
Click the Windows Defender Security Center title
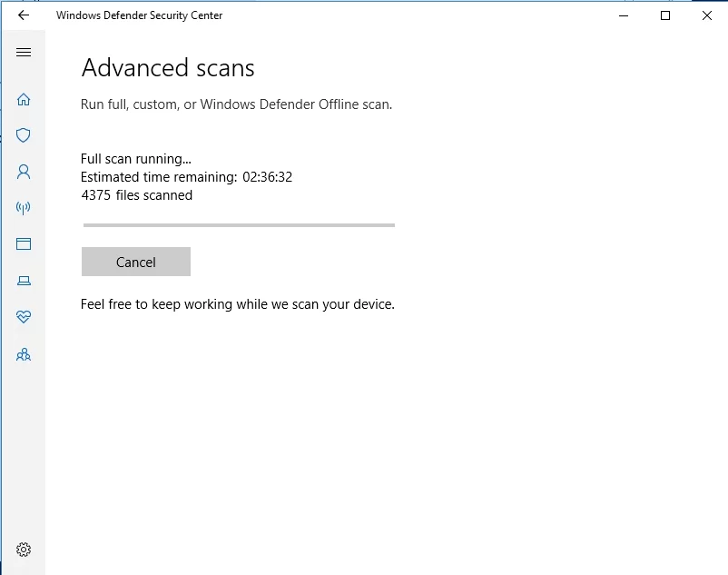139,15
